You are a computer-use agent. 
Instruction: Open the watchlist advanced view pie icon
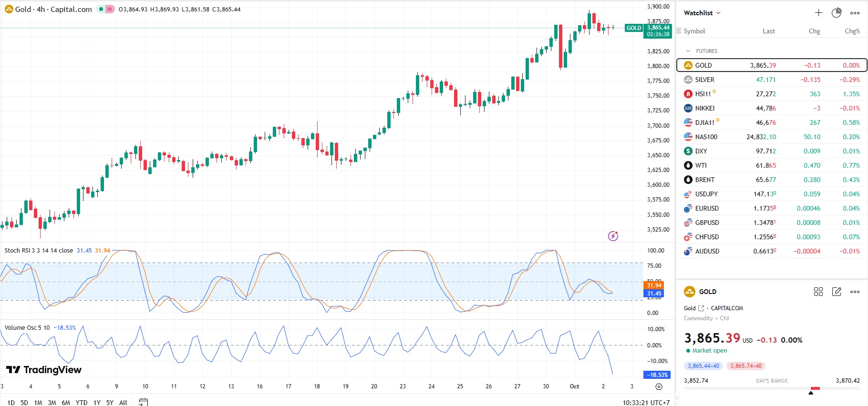(x=837, y=13)
